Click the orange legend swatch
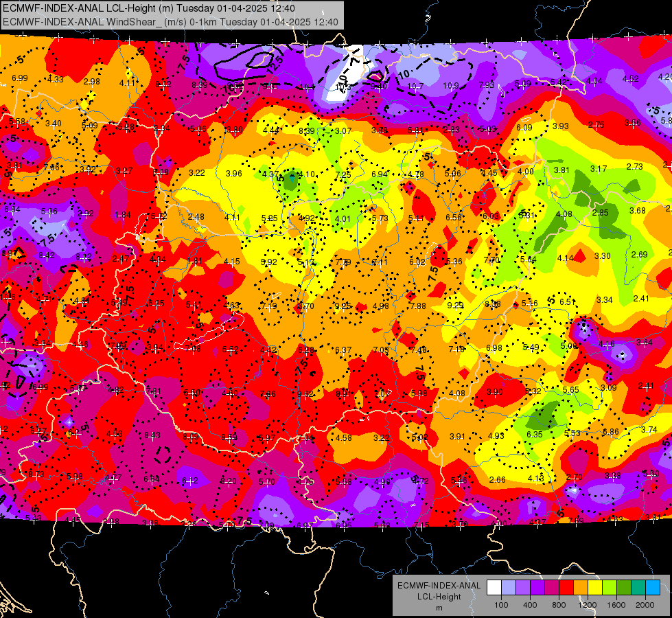672x618 pixels. point(580,588)
